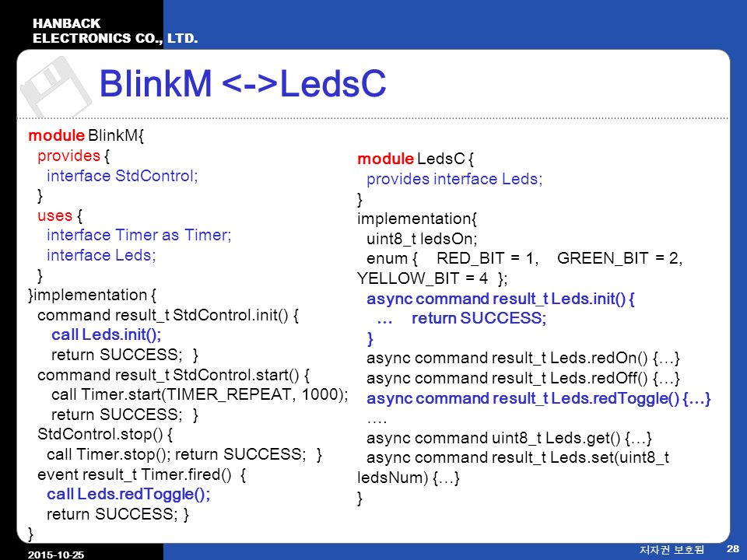
Task: Click 'async command result_t Leds.redOn() {...}'
Action: click(523, 358)
